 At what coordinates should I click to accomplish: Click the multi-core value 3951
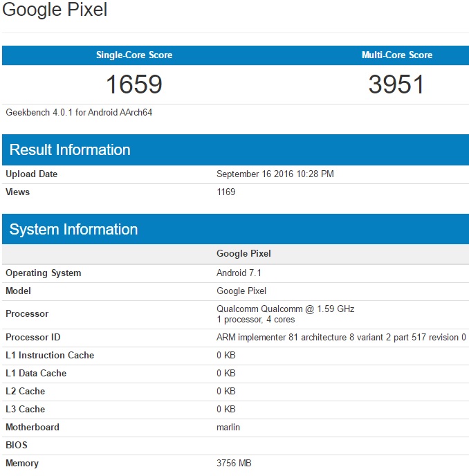tap(396, 84)
